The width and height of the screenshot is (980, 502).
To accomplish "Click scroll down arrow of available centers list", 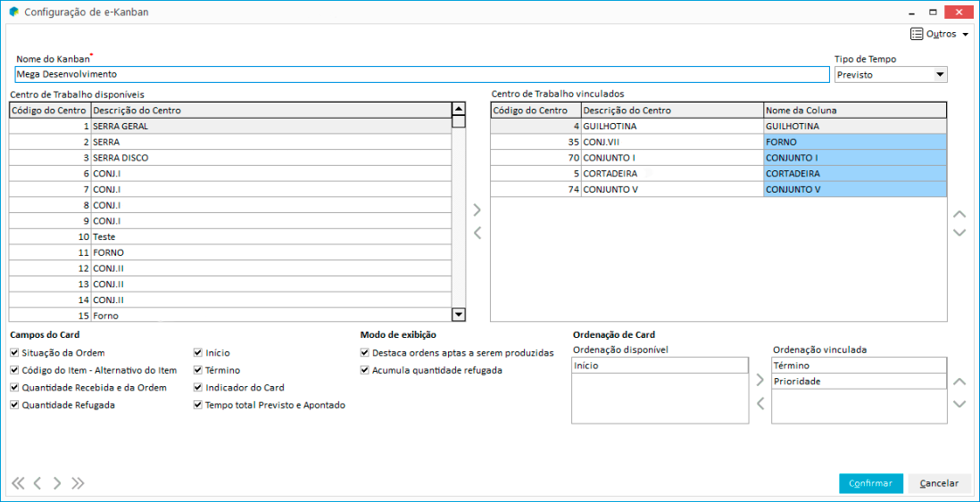I will (x=459, y=315).
